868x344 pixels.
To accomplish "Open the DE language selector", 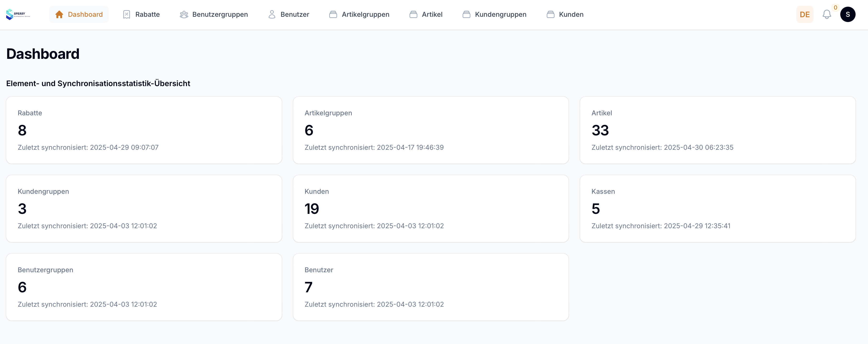I will pyautogui.click(x=804, y=15).
